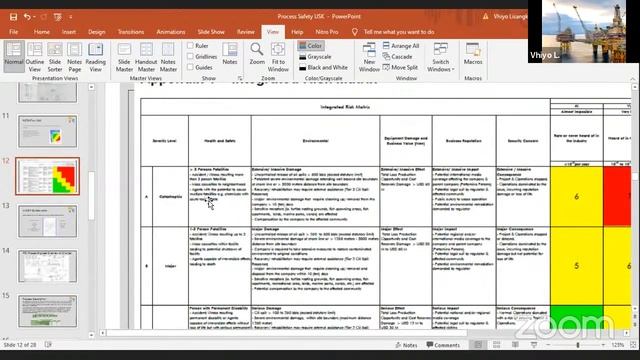Click horizontal scrollbar left arrow under slide
Screen dimensions: 640x360
[103, 333]
